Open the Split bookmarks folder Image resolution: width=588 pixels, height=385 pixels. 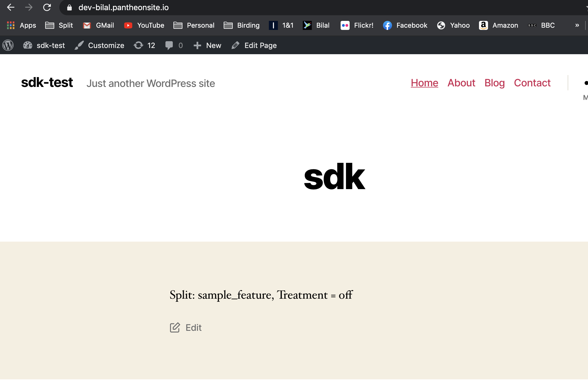coord(59,25)
